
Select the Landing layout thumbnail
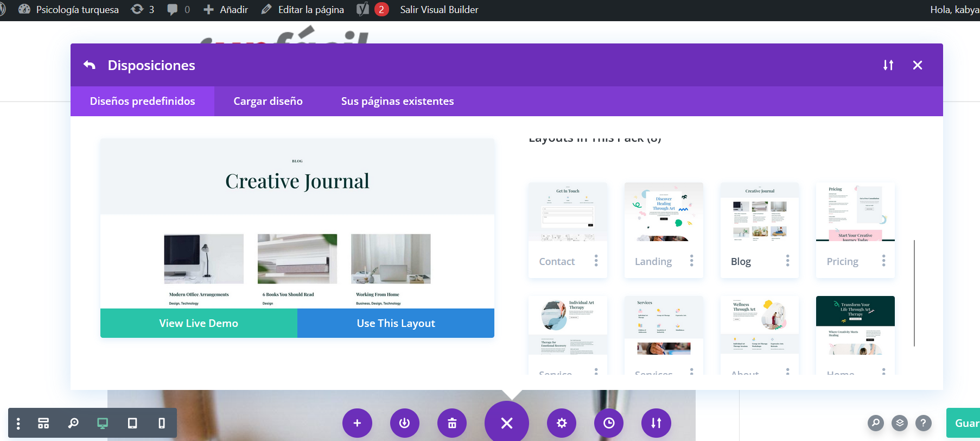tap(664, 212)
